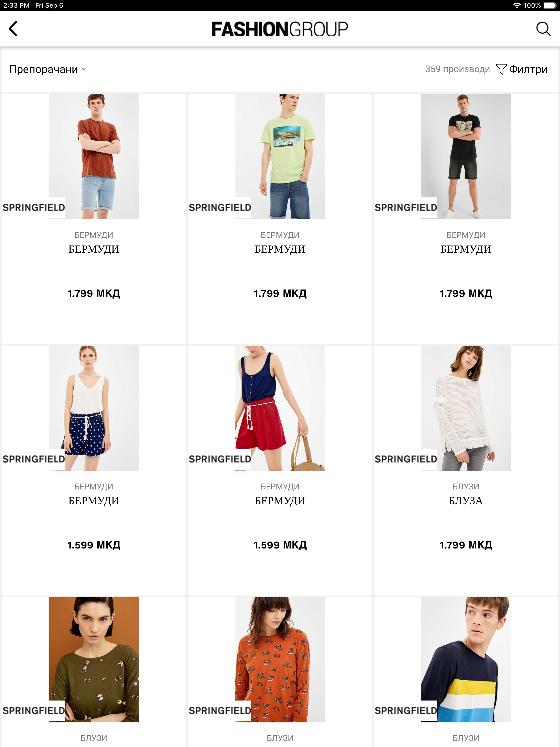This screenshot has height=747, width=560.
Task: Select the red shorts product image
Action: [x=280, y=408]
